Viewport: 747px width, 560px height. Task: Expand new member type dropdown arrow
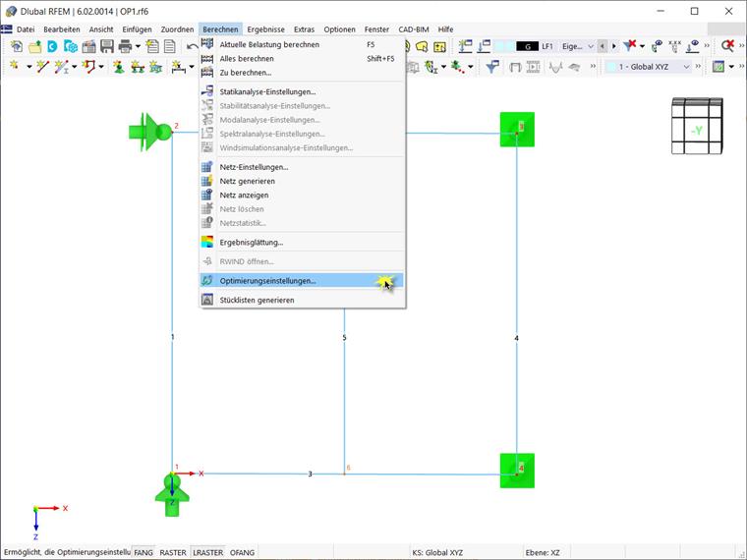74,67
